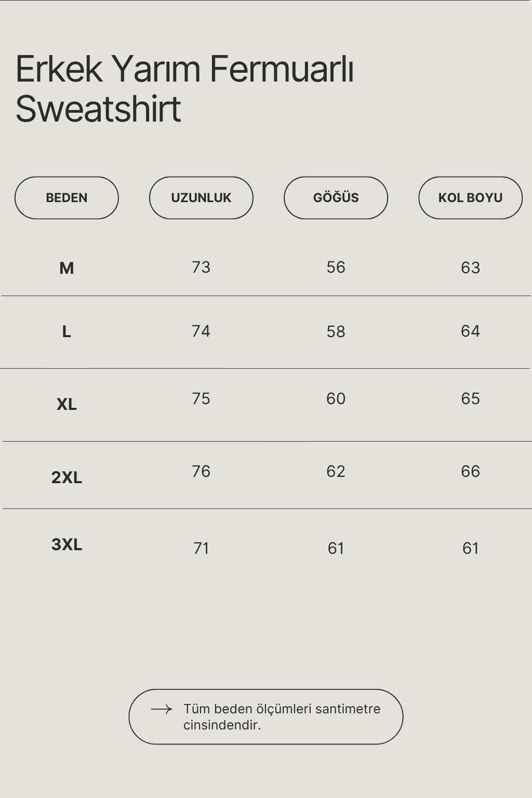
Task: Click the 2XL chest value 62
Action: pos(336,471)
